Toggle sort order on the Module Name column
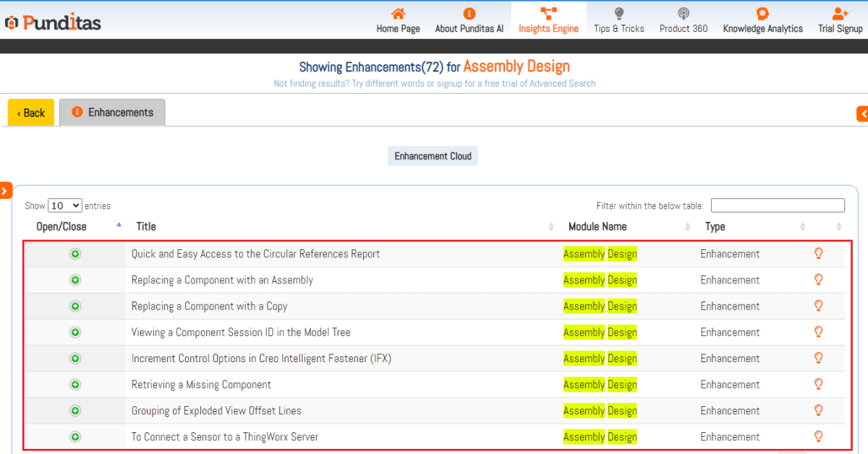The width and height of the screenshot is (868, 454). (x=687, y=226)
